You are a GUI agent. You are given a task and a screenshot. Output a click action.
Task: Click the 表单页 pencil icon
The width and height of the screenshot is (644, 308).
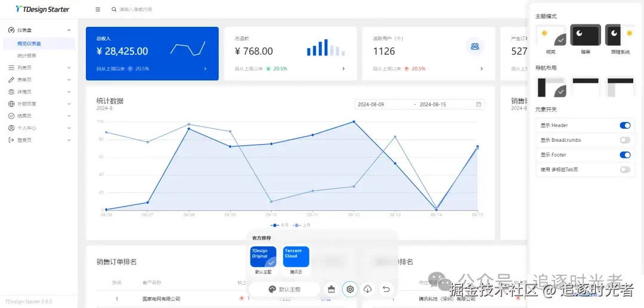click(x=11, y=80)
